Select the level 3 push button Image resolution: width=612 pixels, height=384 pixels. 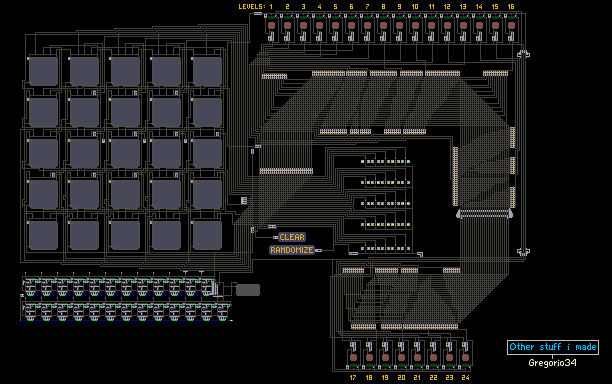click(x=303, y=26)
